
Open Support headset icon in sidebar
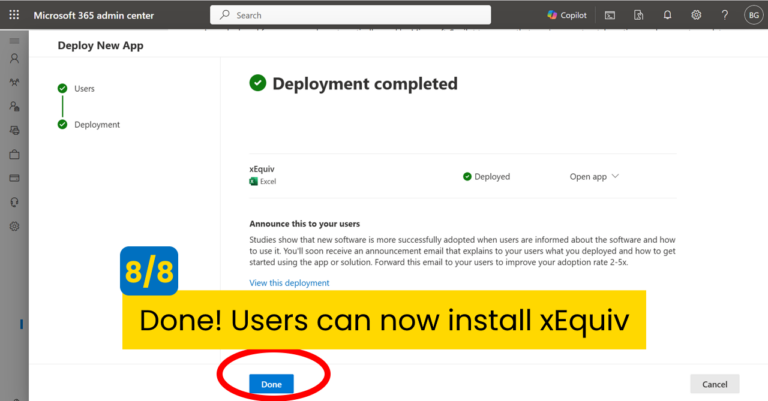(14, 202)
